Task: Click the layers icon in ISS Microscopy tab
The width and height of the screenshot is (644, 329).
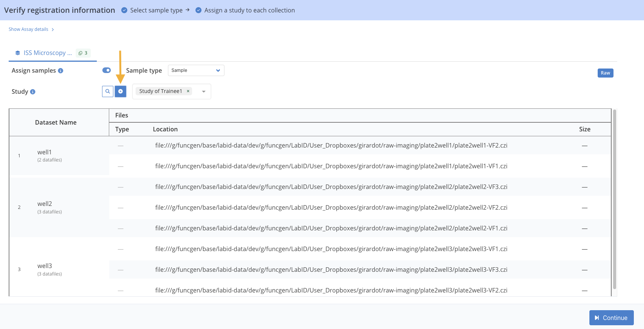Action: click(x=18, y=53)
